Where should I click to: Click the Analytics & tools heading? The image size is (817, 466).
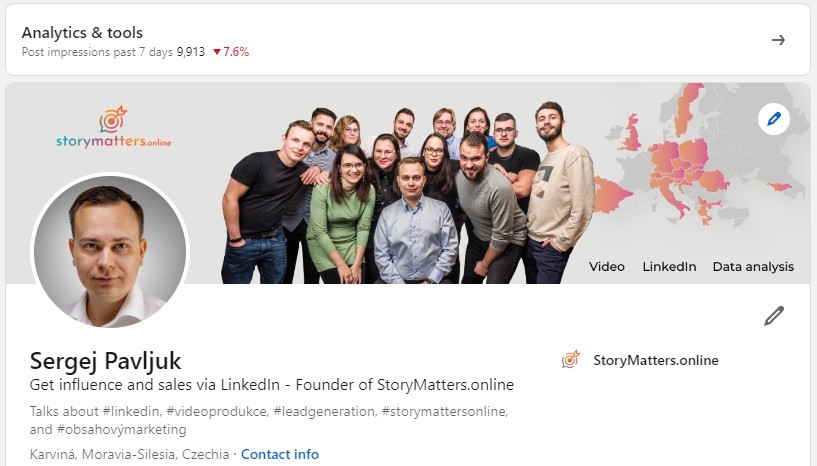[82, 33]
